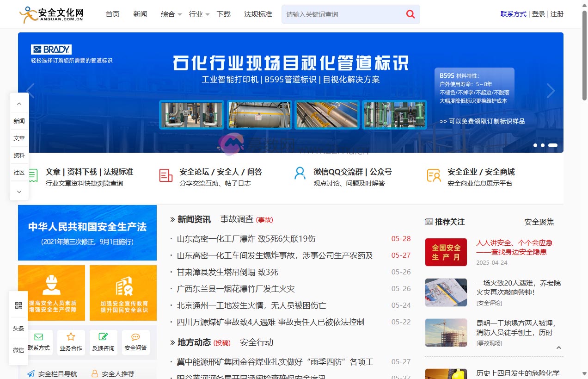Select the third carousel pagination dot
The height and width of the screenshot is (379, 588).
click(x=553, y=145)
